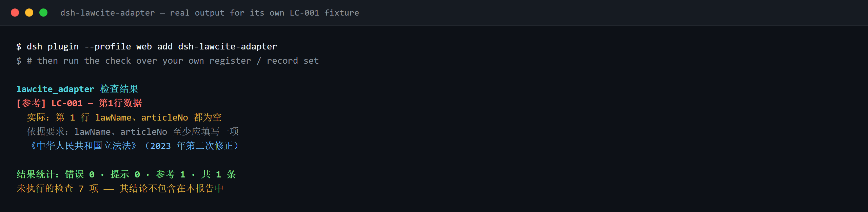Viewport: 868px width, 212px height.
Task: Click the terminal window title text
Action: coord(210,13)
